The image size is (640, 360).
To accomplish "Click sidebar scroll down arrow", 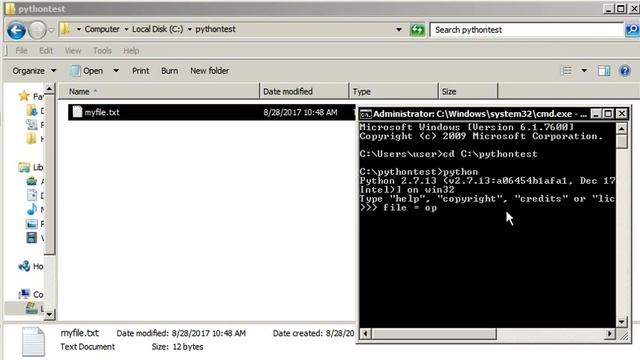I will (x=49, y=314).
